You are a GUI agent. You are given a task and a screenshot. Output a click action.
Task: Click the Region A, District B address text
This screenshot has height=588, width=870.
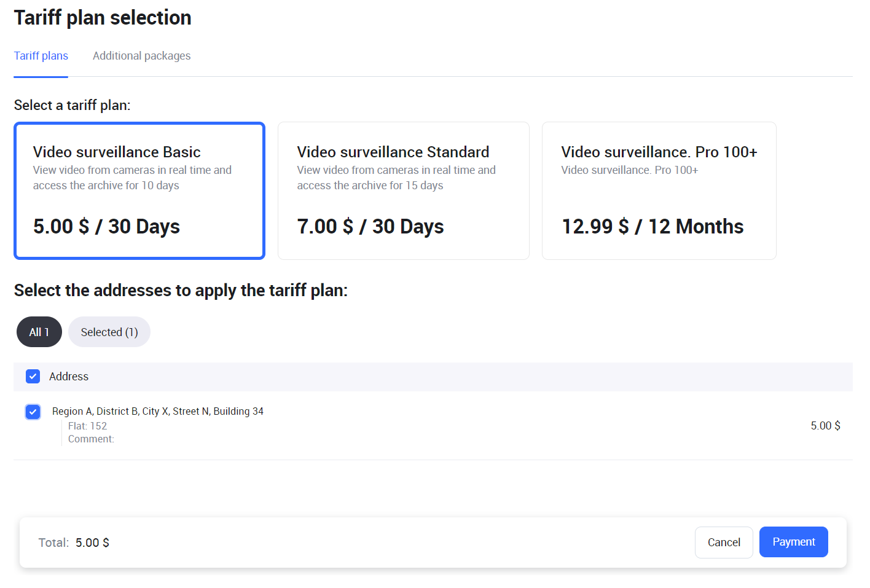tap(158, 411)
